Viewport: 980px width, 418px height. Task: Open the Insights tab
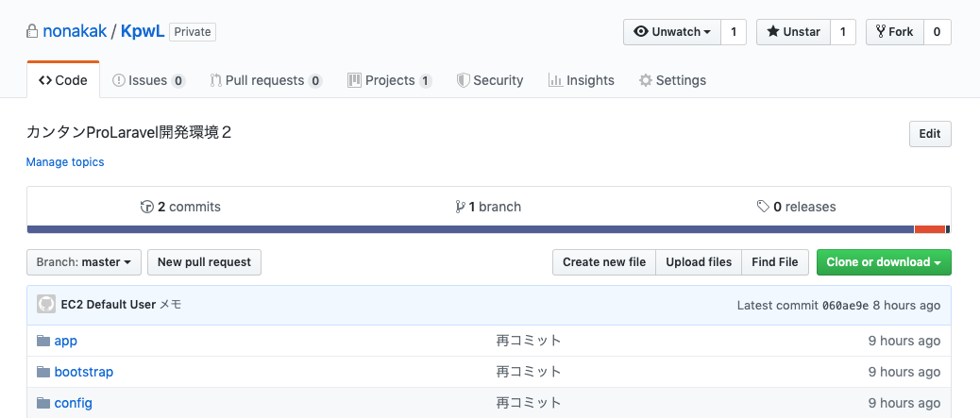[582, 80]
